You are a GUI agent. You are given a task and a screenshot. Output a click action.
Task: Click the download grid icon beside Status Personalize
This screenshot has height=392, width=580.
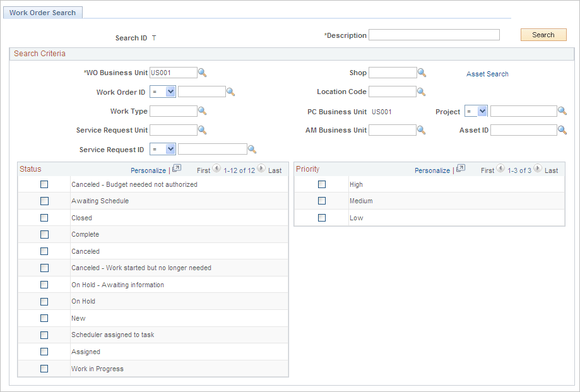click(176, 169)
